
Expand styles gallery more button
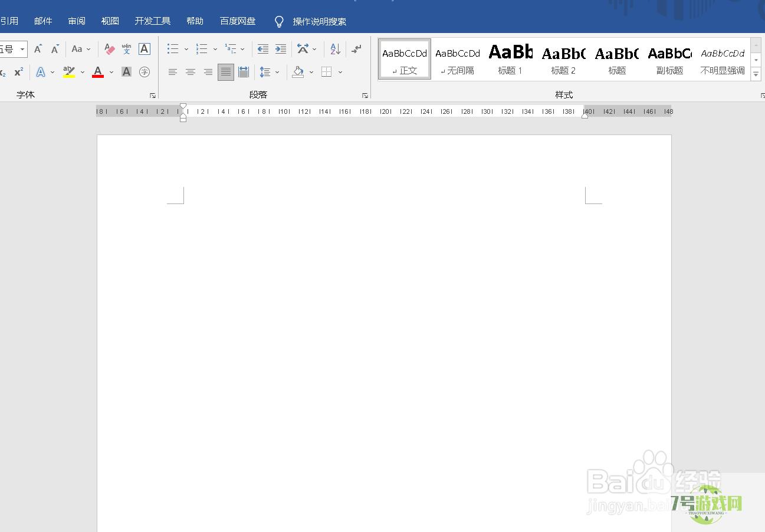[x=756, y=74]
